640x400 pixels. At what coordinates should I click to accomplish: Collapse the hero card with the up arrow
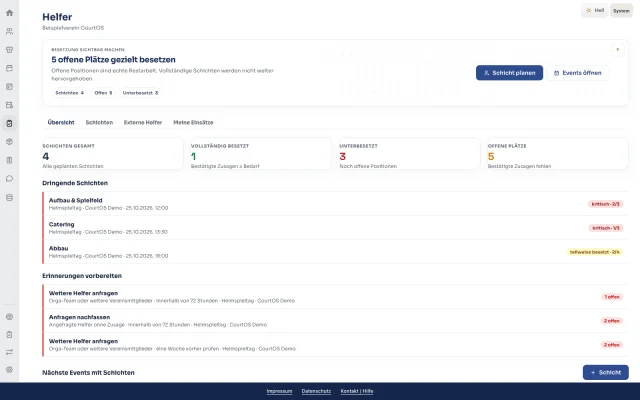(x=618, y=50)
